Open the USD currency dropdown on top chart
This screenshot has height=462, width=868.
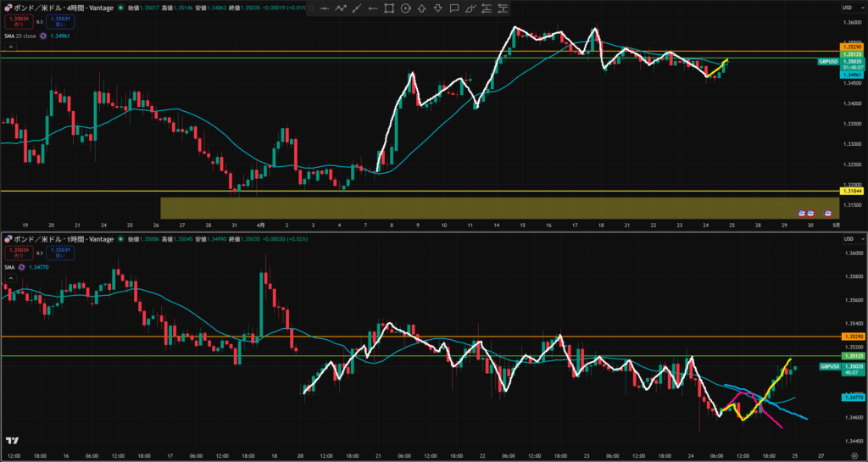click(848, 8)
